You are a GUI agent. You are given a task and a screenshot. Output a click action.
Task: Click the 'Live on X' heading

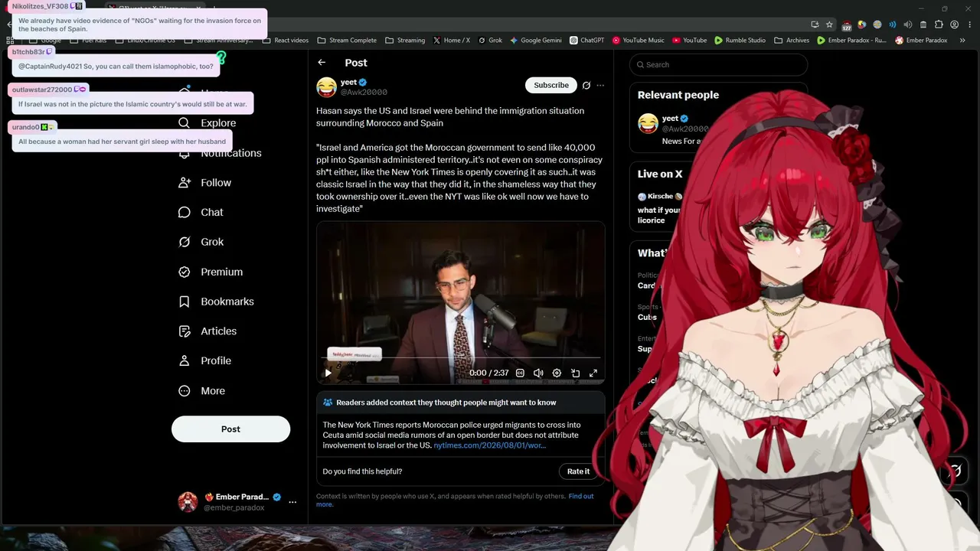[x=660, y=174]
